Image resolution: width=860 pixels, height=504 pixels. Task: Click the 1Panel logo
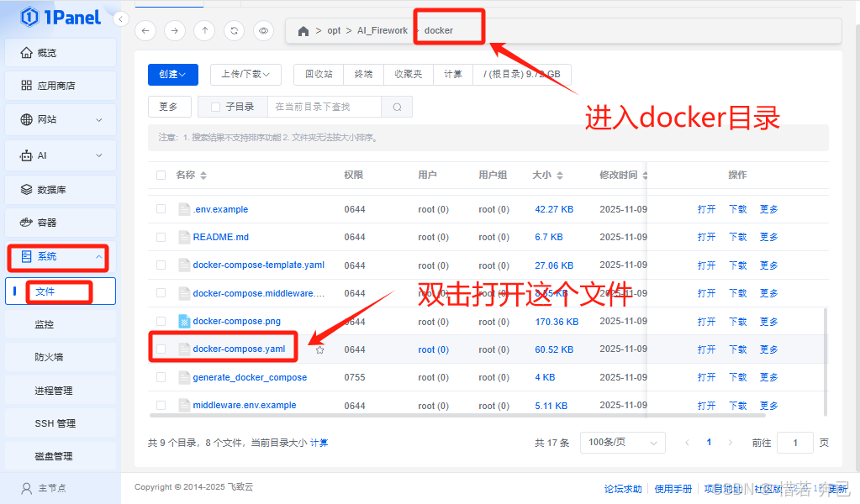pyautogui.click(x=61, y=18)
